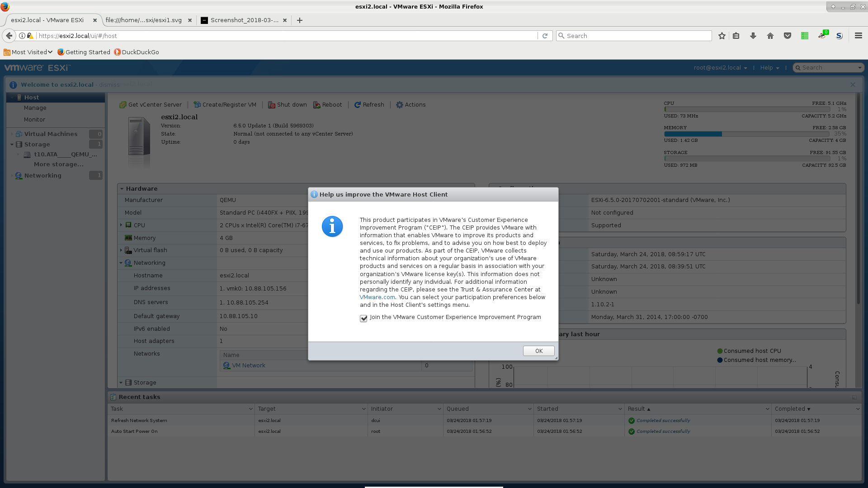
Task: Open Initiator column dropdown arrow
Action: pyautogui.click(x=439, y=409)
